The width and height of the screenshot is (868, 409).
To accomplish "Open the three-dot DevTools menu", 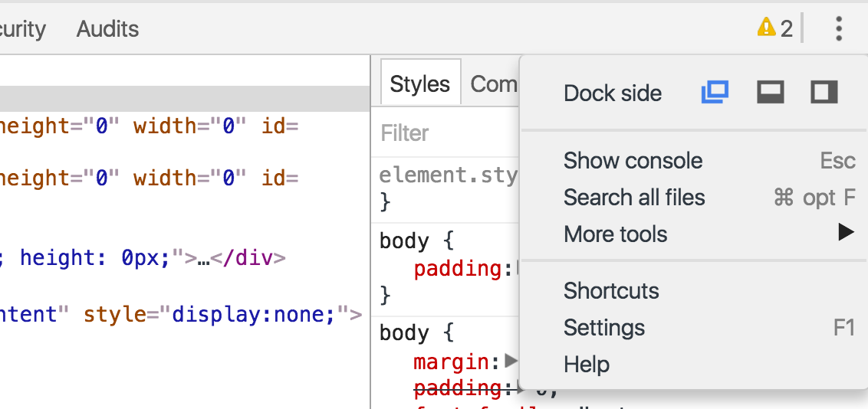I will pos(839,29).
